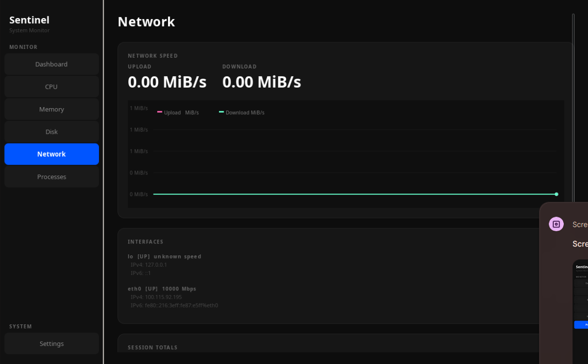Select the eth0 interface entry
This screenshot has height=364, width=588.
pyautogui.click(x=162, y=288)
